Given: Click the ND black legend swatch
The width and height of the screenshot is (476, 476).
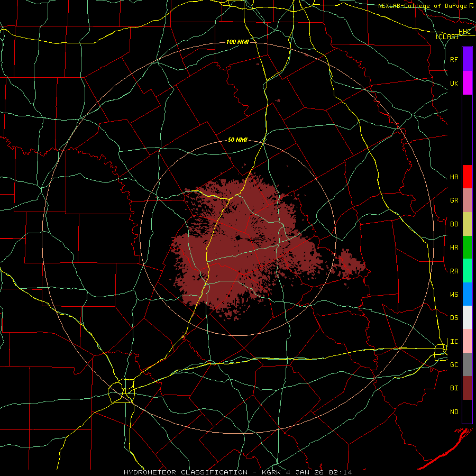Looking at the screenshot, I should tap(467, 411).
